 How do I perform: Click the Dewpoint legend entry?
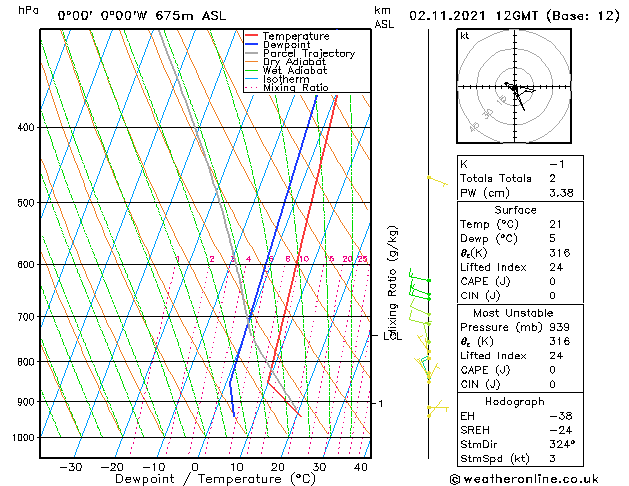coord(278,45)
